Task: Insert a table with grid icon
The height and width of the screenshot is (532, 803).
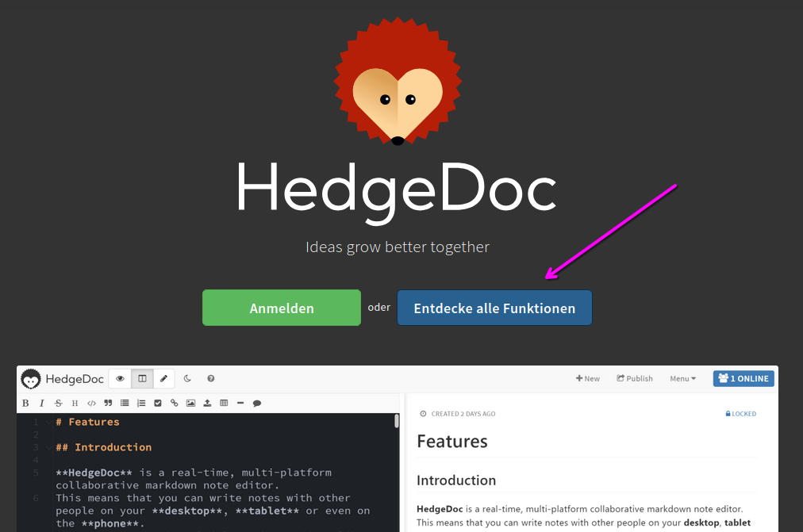Action: [x=224, y=403]
